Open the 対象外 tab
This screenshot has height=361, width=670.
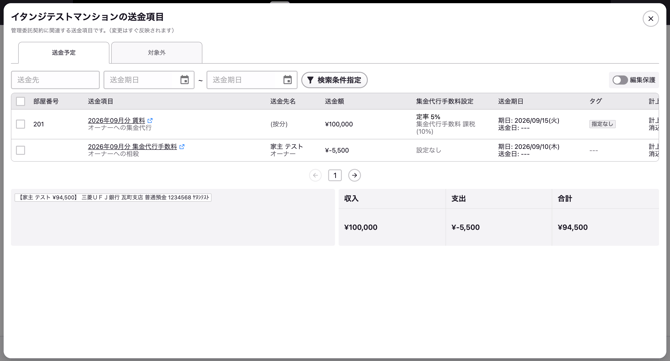156,53
